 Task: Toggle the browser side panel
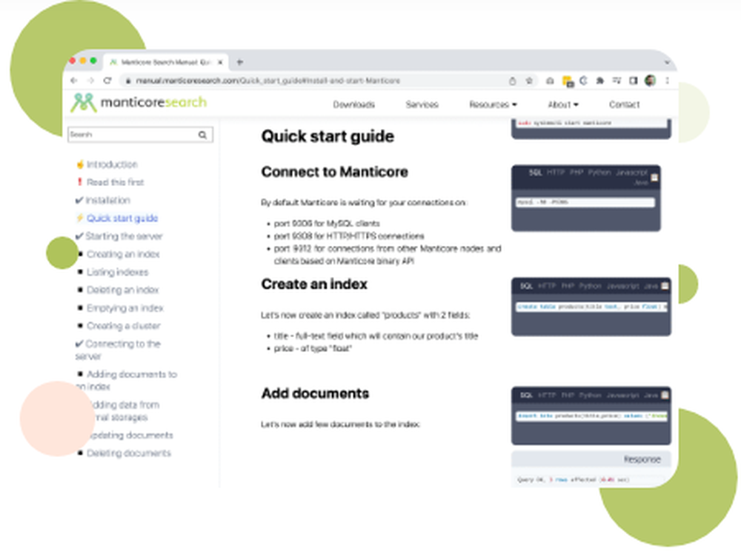pos(634,81)
